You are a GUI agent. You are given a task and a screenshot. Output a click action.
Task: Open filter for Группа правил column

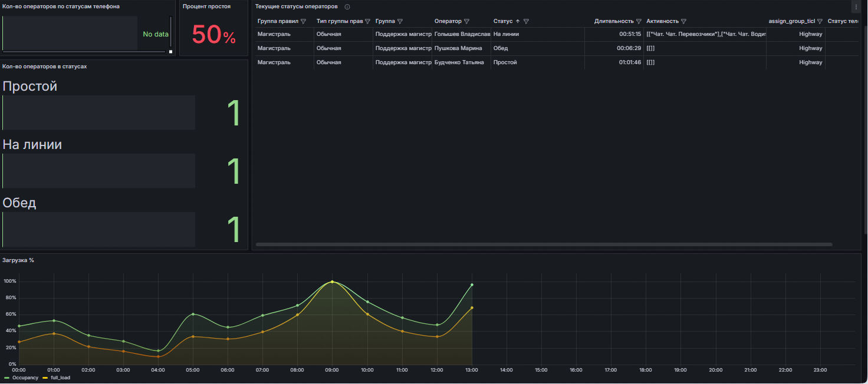[x=304, y=21]
